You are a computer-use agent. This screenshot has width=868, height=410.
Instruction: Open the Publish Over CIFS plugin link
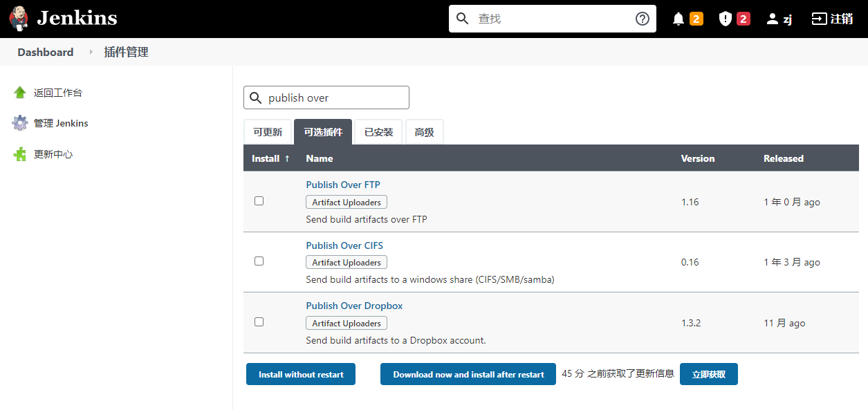tap(344, 245)
